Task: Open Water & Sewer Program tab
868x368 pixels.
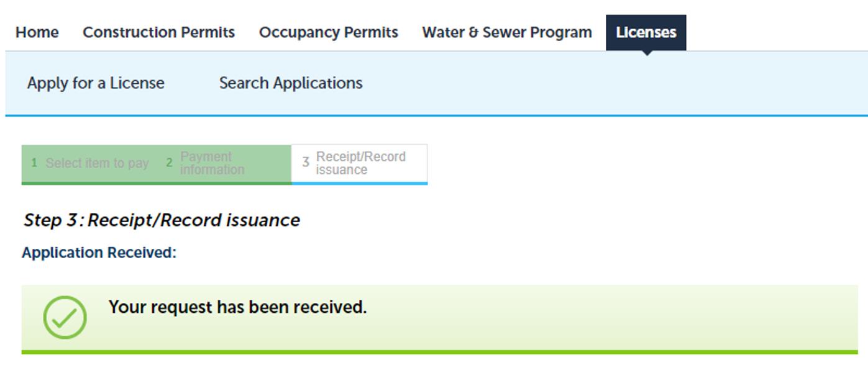Action: [x=507, y=32]
